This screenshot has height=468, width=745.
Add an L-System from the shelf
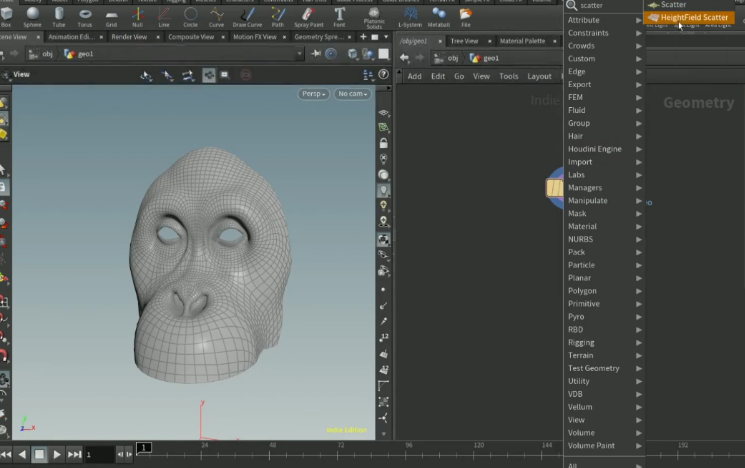410,15
